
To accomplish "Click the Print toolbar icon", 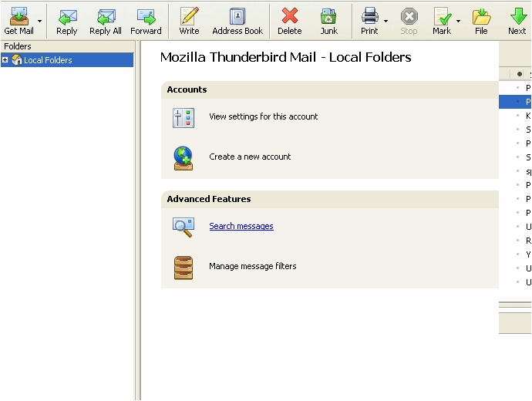I will [x=369, y=16].
